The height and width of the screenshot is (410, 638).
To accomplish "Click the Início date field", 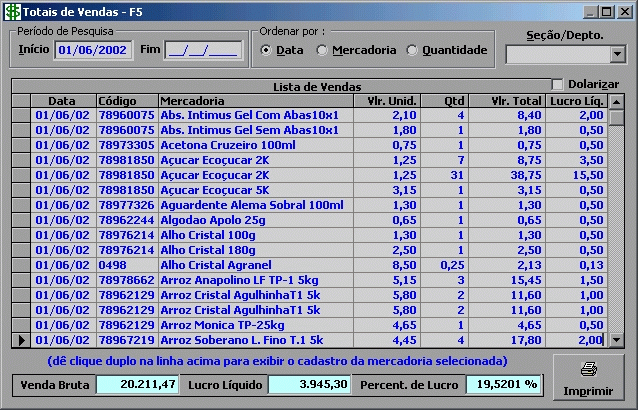I will click(92, 49).
